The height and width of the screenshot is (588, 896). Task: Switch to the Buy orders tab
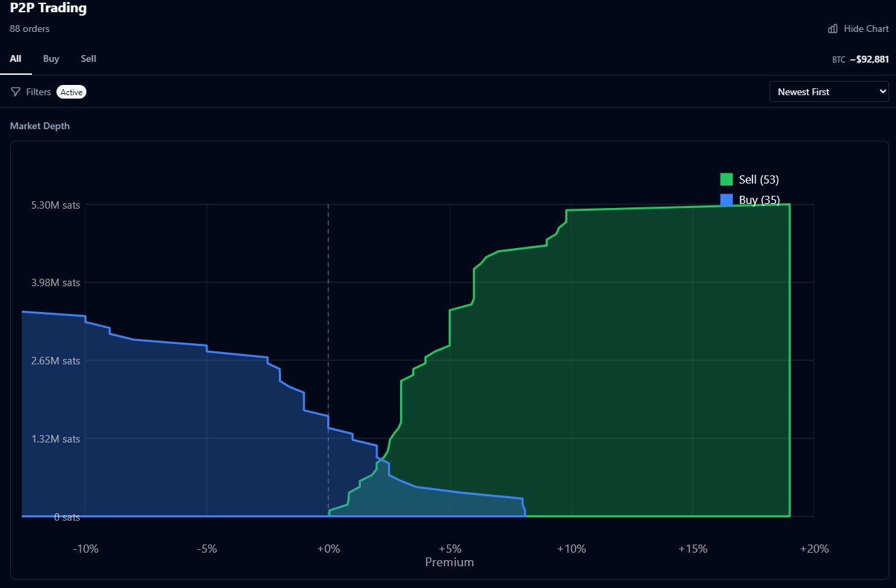(x=51, y=58)
